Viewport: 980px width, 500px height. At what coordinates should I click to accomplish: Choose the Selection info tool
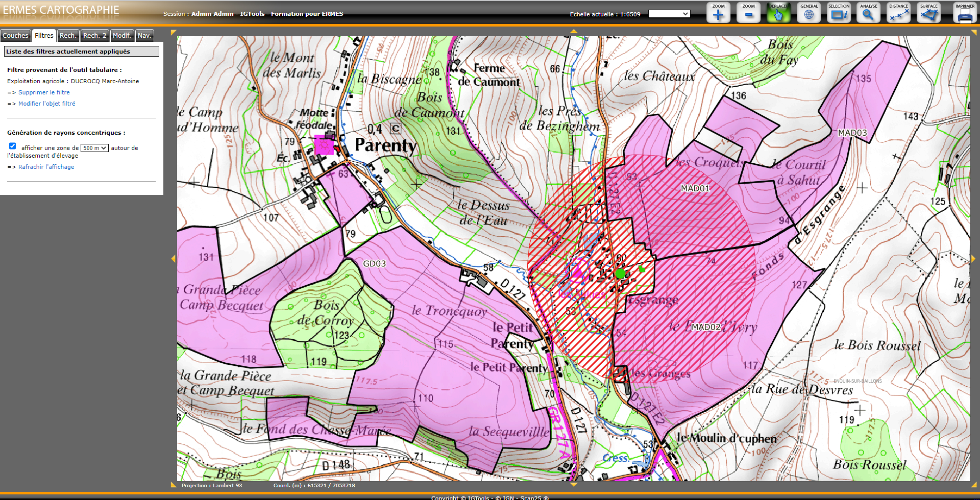[x=839, y=13]
